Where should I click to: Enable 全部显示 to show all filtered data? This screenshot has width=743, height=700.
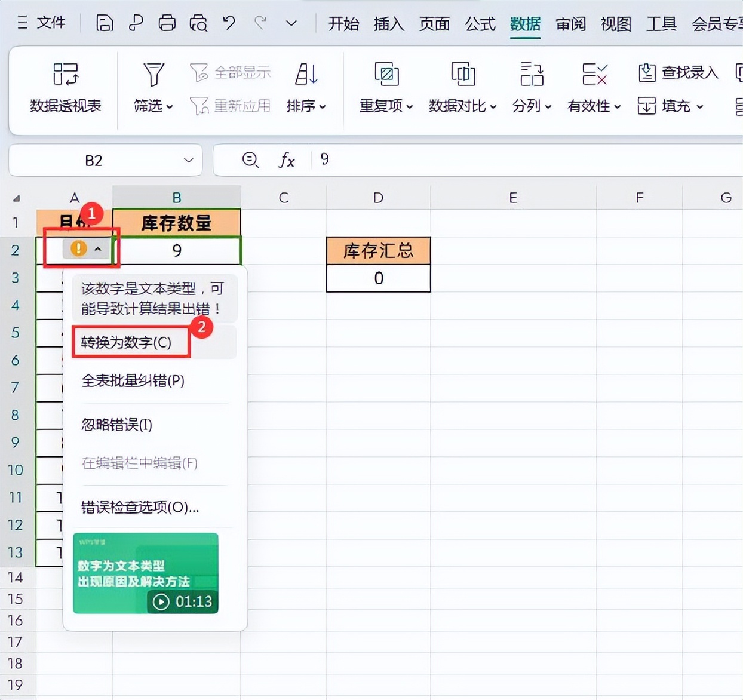(232, 71)
